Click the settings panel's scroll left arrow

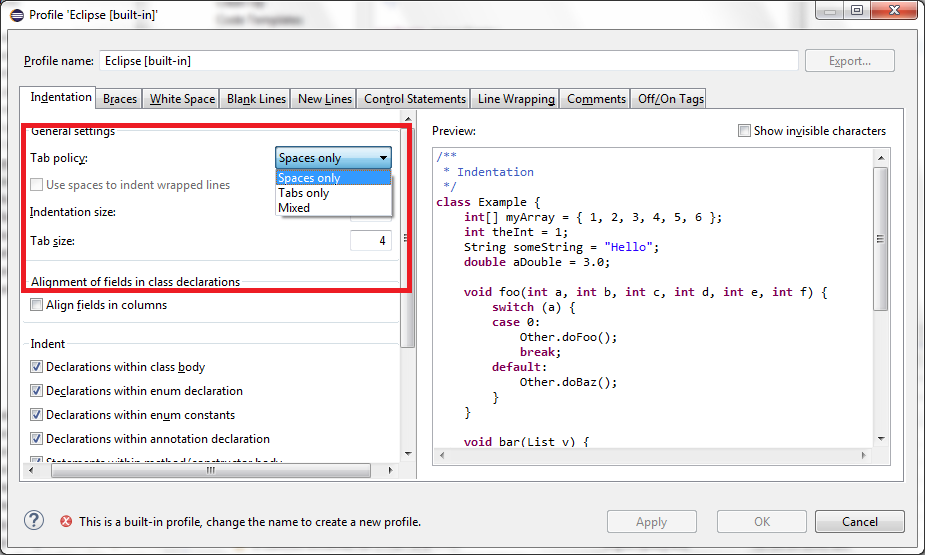tap(31, 470)
